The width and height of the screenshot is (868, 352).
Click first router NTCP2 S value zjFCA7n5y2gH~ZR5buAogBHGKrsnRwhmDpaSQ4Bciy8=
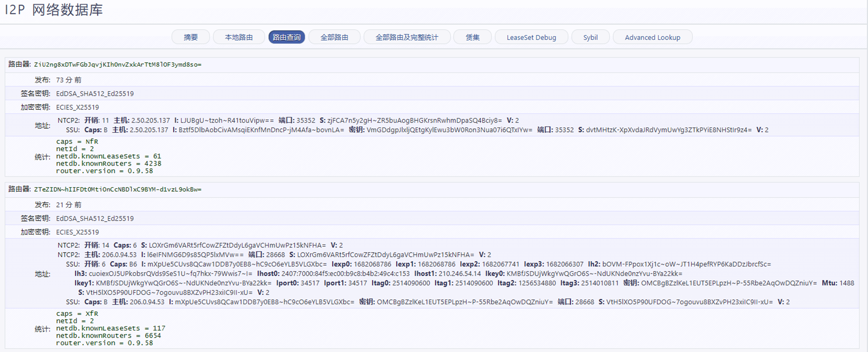click(x=414, y=120)
